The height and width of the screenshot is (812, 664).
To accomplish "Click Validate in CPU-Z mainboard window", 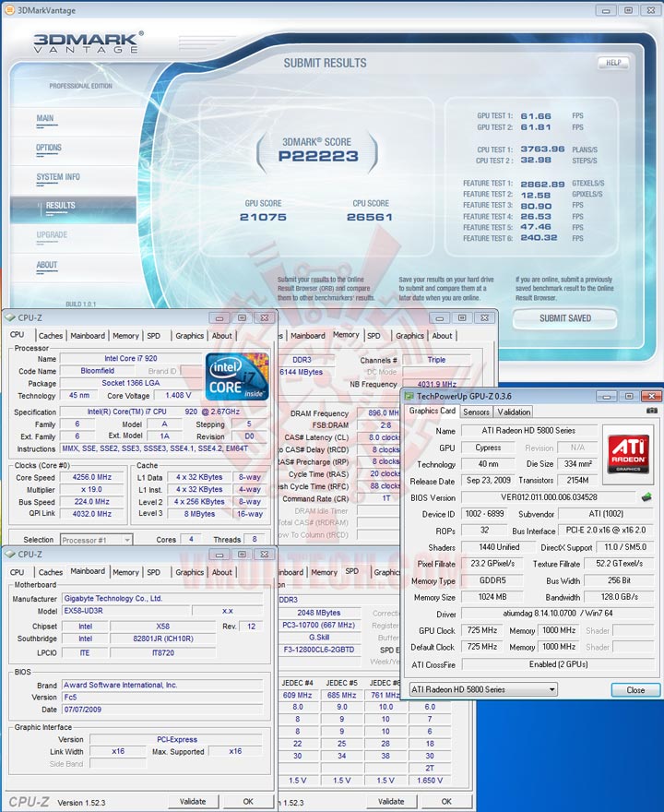I will 193,801.
